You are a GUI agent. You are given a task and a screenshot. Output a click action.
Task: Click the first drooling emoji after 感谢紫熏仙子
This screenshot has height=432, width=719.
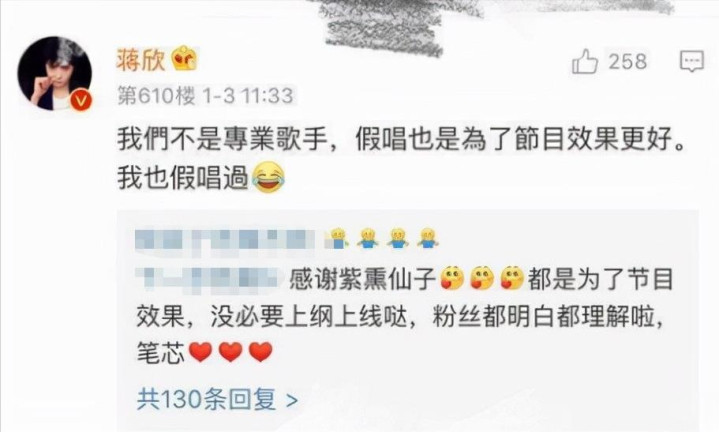point(452,278)
